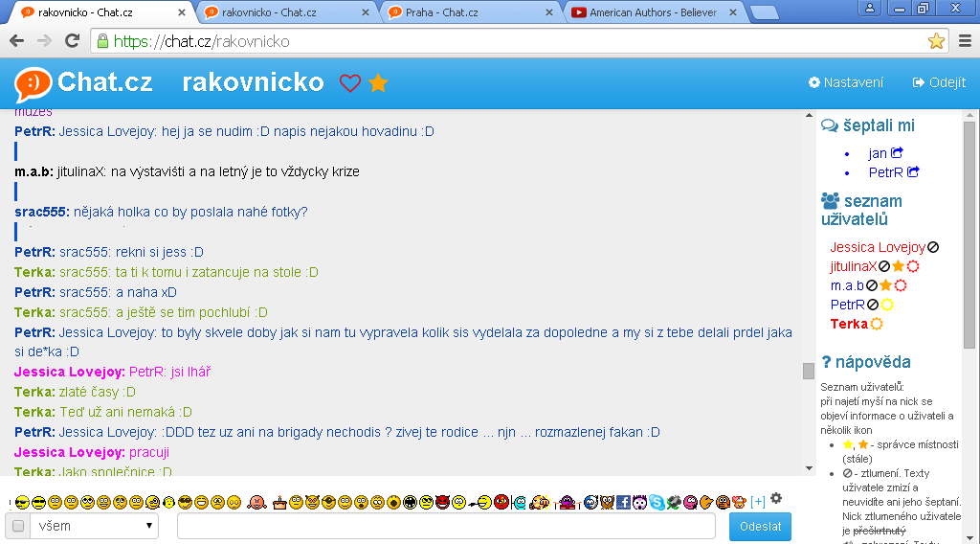Insert the sunglasses smiley at the row start
The height and width of the screenshot is (544, 980).
22,502
